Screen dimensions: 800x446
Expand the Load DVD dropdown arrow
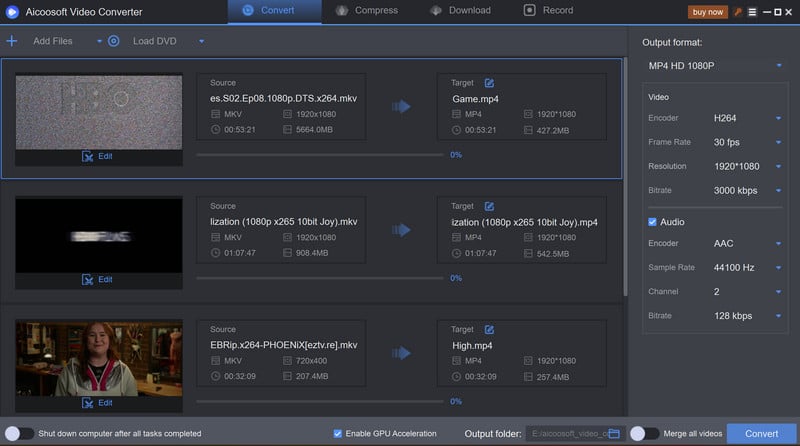point(202,41)
